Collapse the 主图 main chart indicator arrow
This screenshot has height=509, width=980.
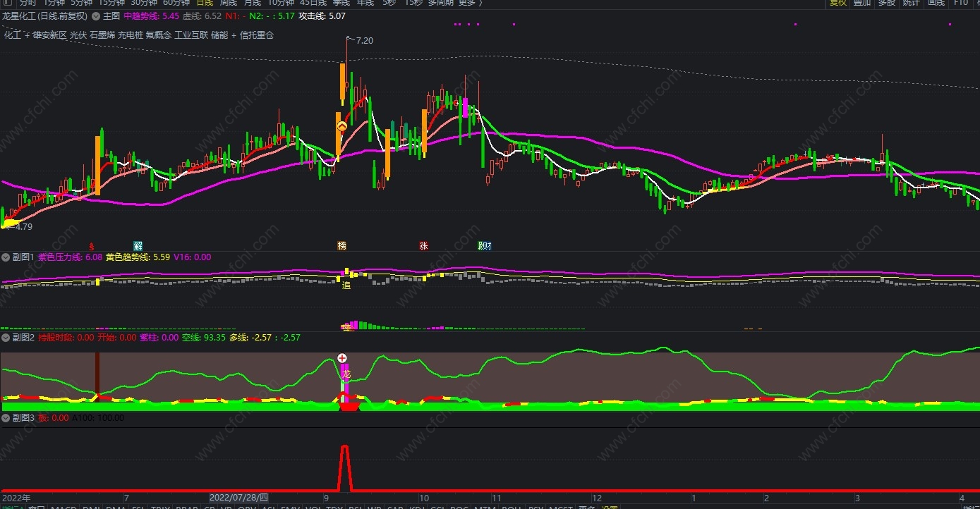click(96, 16)
